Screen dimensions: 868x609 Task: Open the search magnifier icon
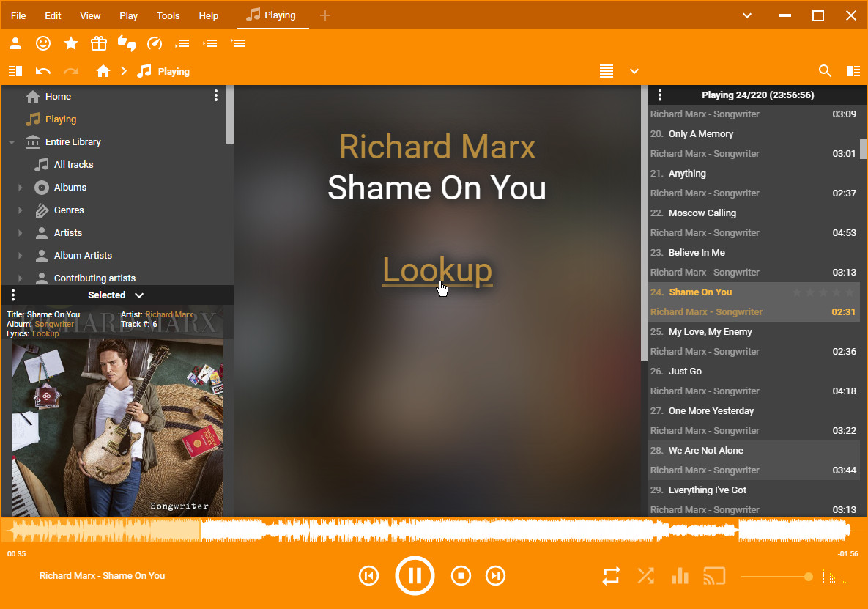[x=825, y=71]
